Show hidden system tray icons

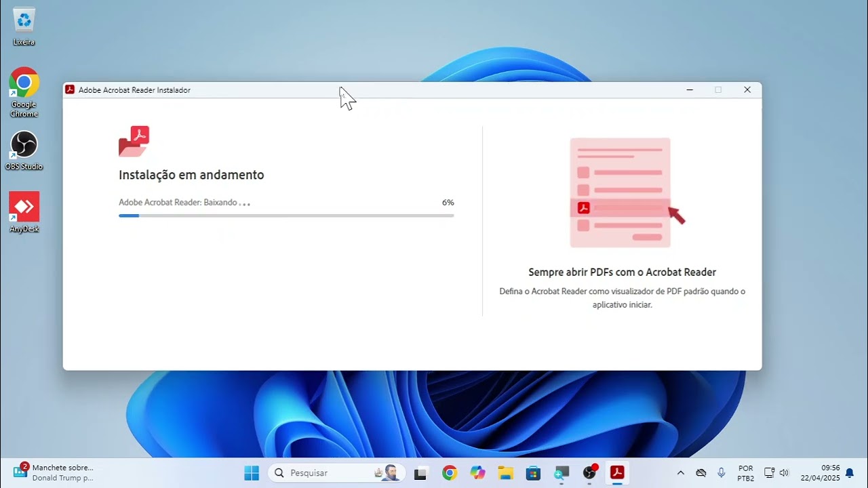point(681,473)
